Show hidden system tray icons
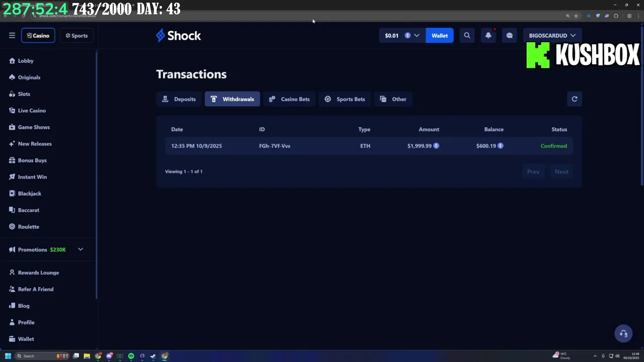The width and height of the screenshot is (644, 362). (x=595, y=356)
